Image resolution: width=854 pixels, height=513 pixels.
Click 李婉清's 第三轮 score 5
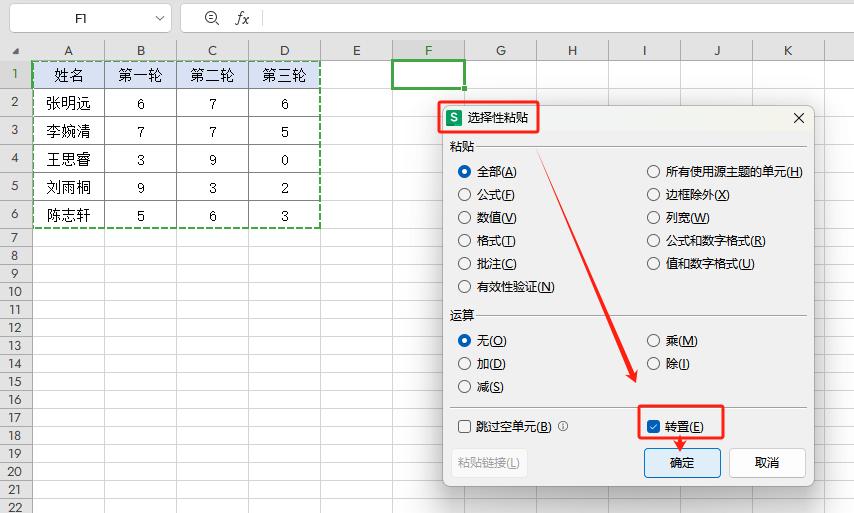tap(284, 131)
